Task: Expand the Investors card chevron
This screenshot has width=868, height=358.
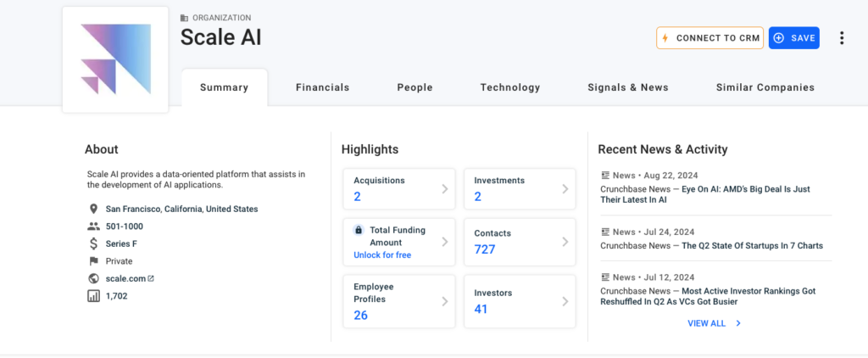Action: (x=565, y=301)
